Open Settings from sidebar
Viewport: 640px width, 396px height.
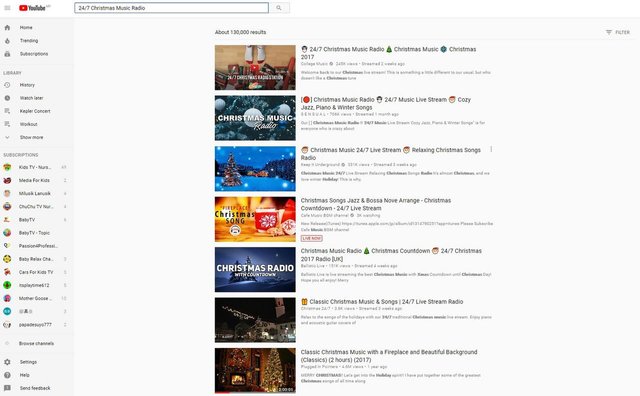pos(28,362)
